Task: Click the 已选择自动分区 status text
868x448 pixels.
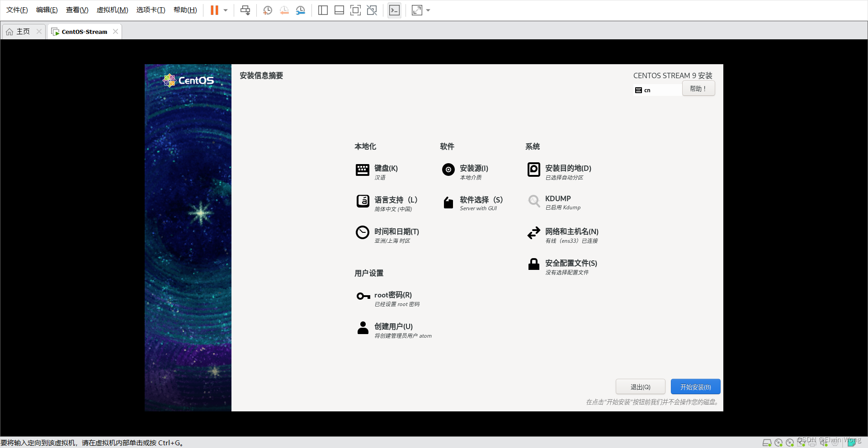Action: 564,178
